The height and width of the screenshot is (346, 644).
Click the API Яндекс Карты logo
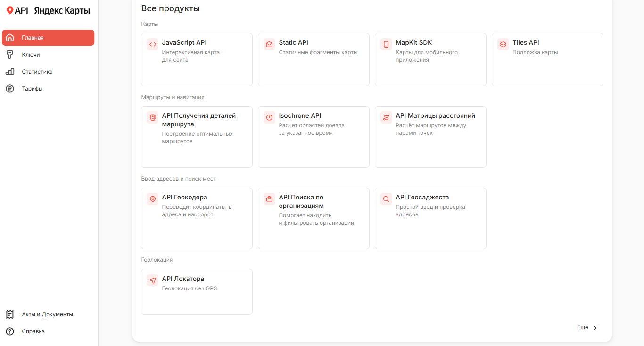pyautogui.click(x=48, y=11)
